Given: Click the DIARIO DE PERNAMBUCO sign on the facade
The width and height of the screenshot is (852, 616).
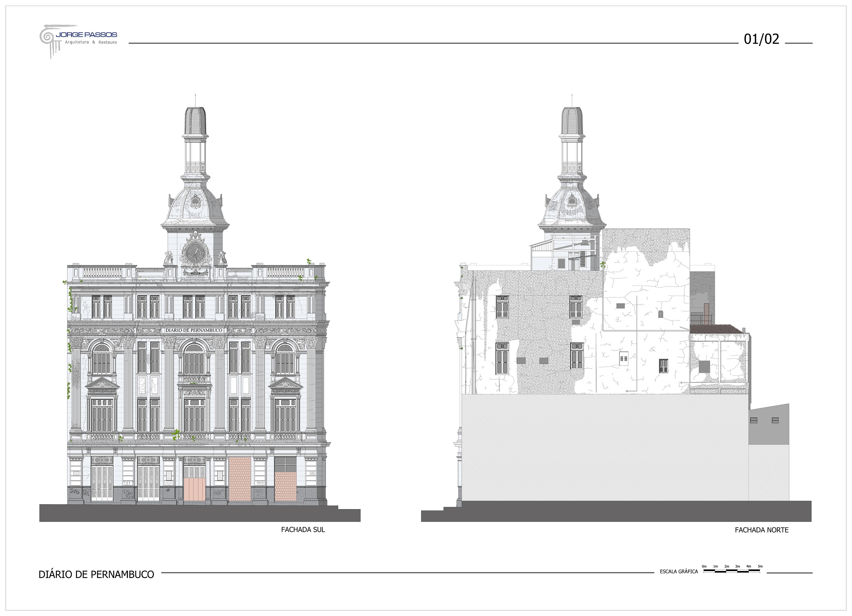Looking at the screenshot, I should [194, 330].
